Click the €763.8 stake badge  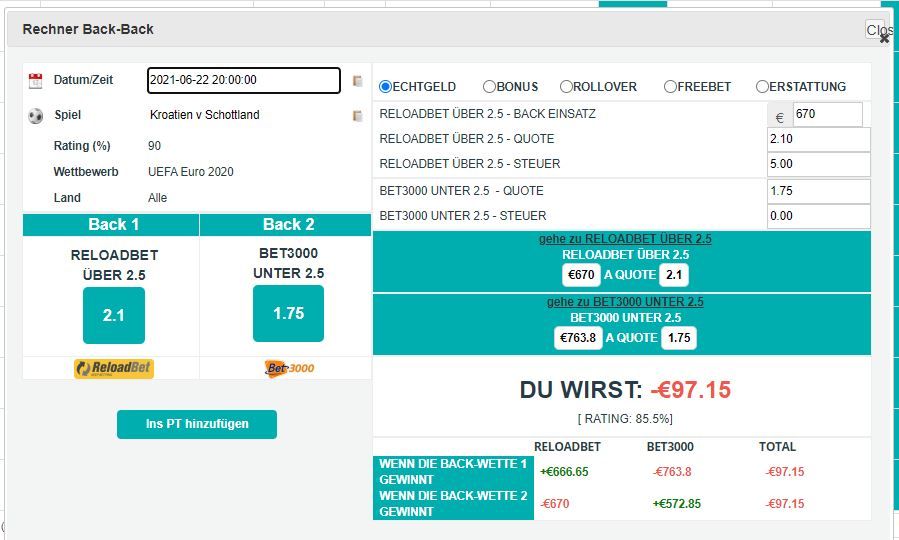click(578, 338)
